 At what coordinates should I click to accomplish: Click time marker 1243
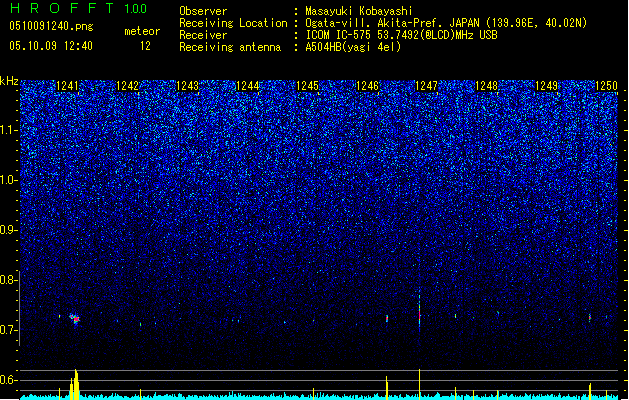click(x=187, y=86)
